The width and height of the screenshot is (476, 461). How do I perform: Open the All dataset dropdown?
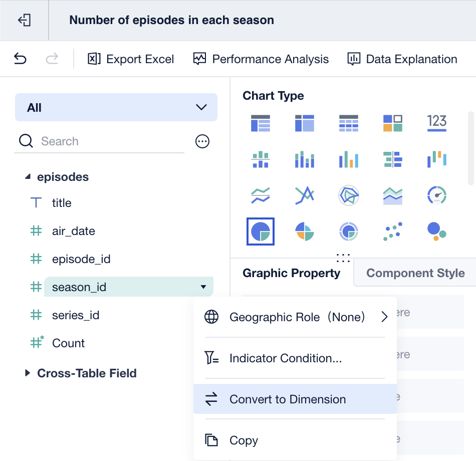point(116,107)
